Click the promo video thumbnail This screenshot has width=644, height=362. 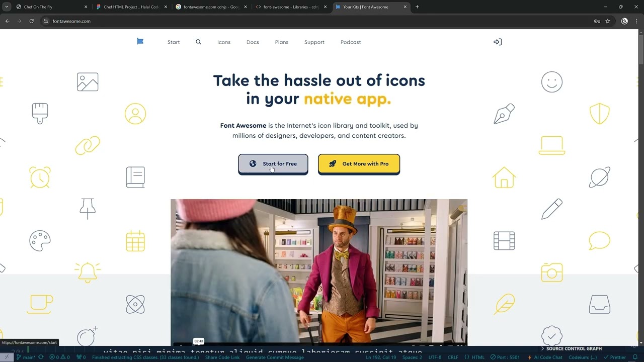(319, 272)
